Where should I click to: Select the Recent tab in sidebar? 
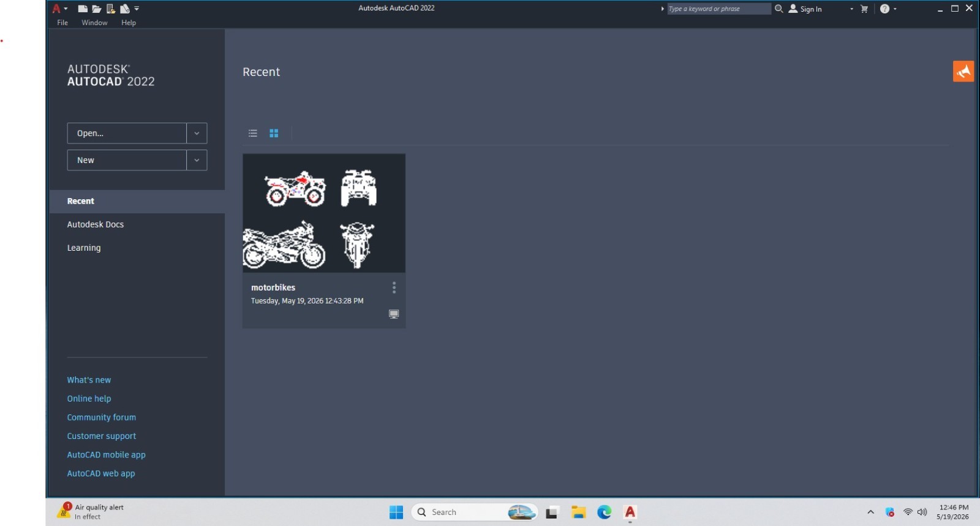[137, 201]
